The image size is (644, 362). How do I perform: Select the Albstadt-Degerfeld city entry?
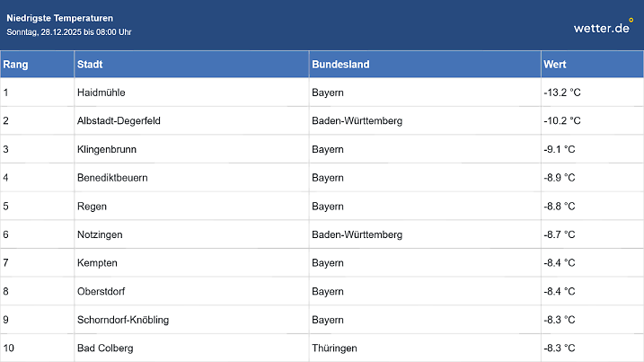tap(119, 120)
